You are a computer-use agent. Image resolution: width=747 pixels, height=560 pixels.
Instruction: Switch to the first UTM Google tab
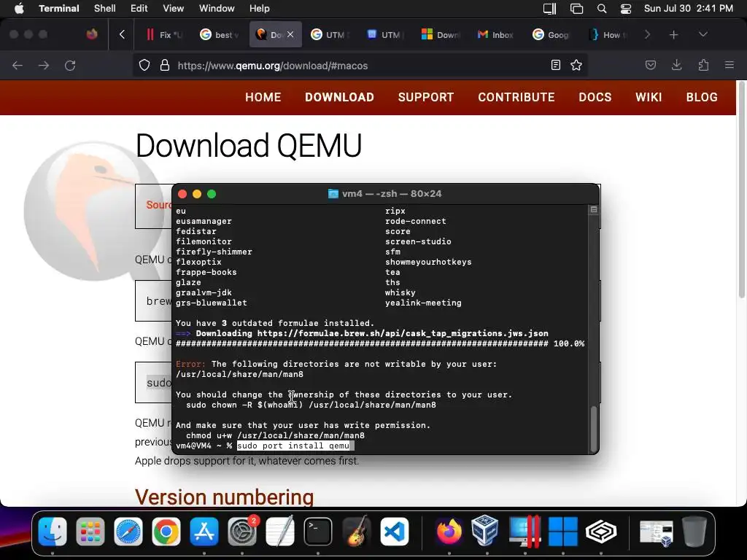(330, 34)
